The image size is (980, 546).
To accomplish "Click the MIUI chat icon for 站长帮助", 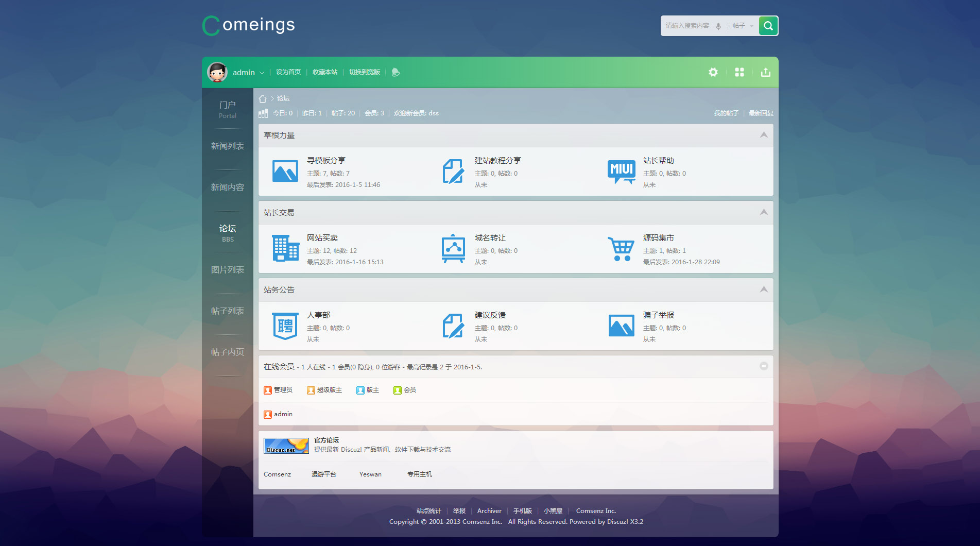I will click(621, 172).
